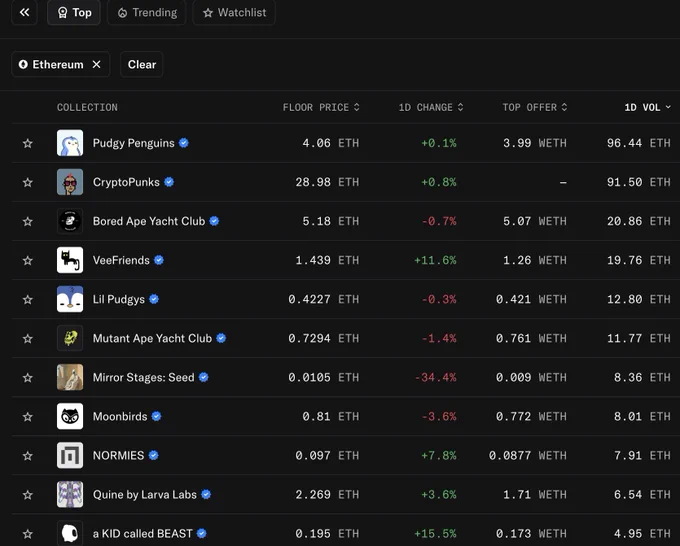Switch to the Watchlist tab
680x546 pixels.
pos(234,13)
